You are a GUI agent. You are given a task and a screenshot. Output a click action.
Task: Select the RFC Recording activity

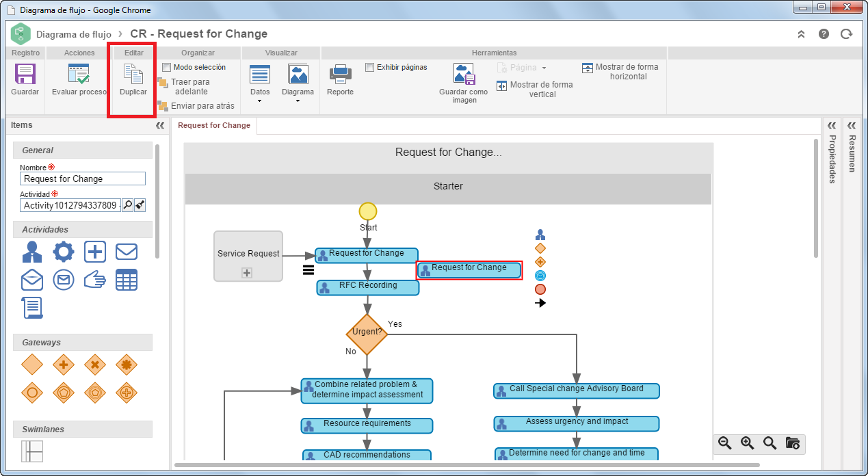[x=368, y=287]
